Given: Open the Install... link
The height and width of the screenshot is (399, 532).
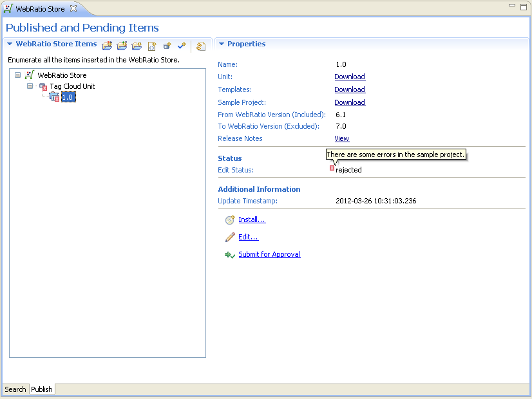Looking at the screenshot, I should [x=252, y=219].
